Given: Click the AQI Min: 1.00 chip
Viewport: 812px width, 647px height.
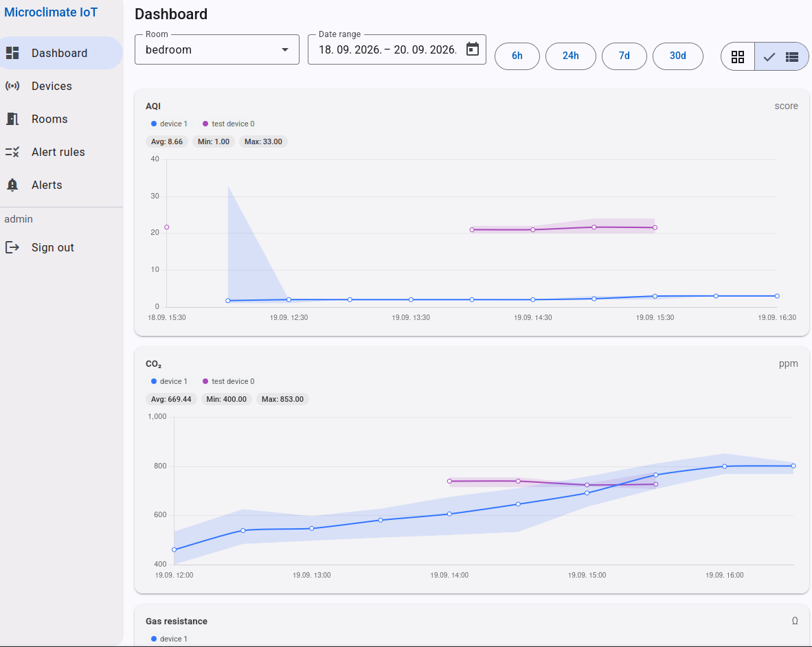Looking at the screenshot, I should (214, 141).
